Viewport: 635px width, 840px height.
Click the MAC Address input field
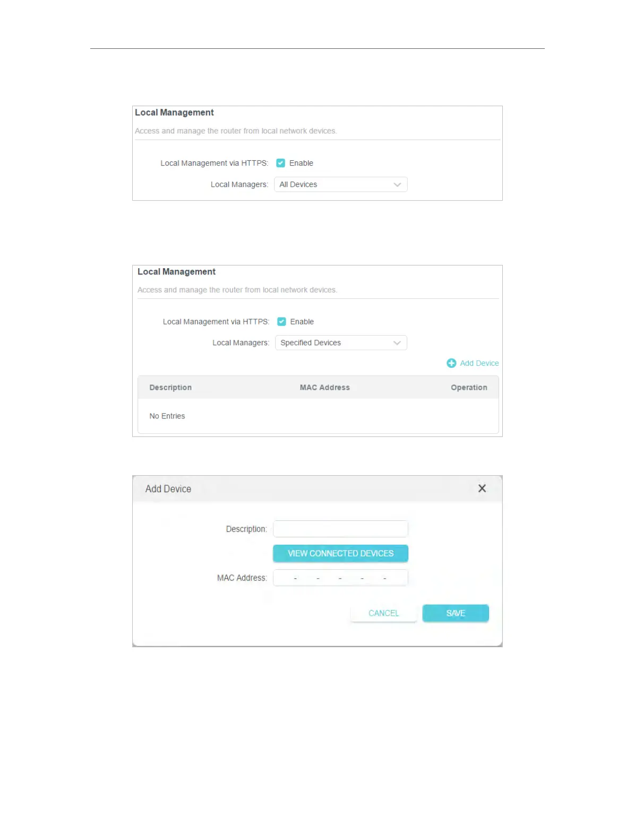point(340,578)
